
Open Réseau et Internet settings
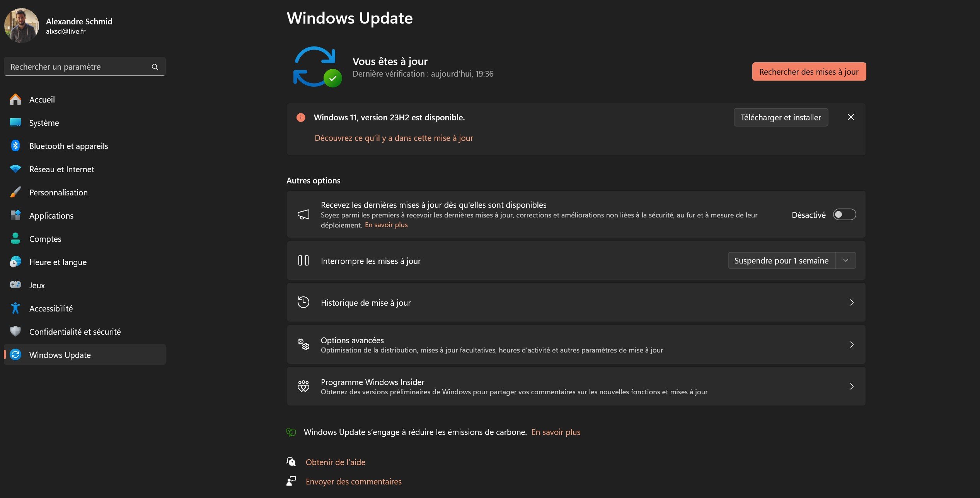tap(62, 169)
